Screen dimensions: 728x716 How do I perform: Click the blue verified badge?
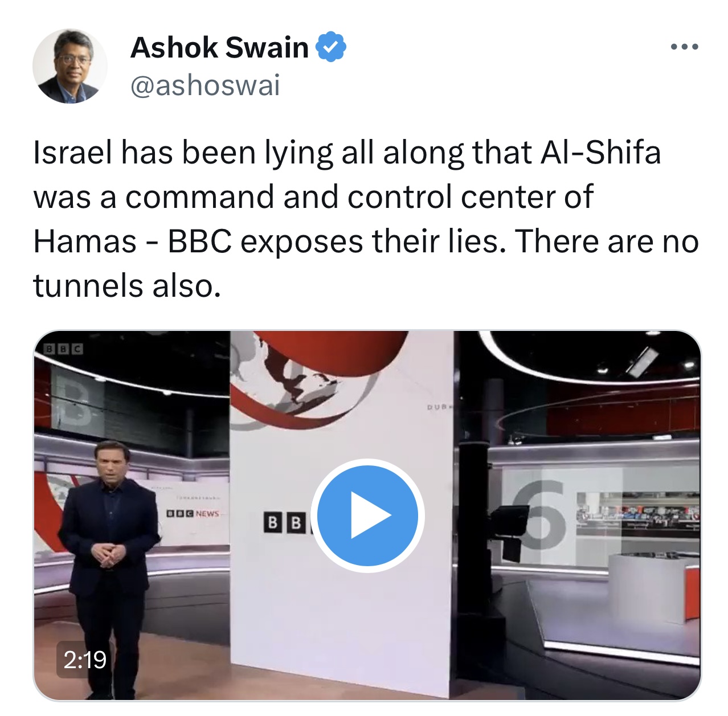pyautogui.click(x=331, y=47)
